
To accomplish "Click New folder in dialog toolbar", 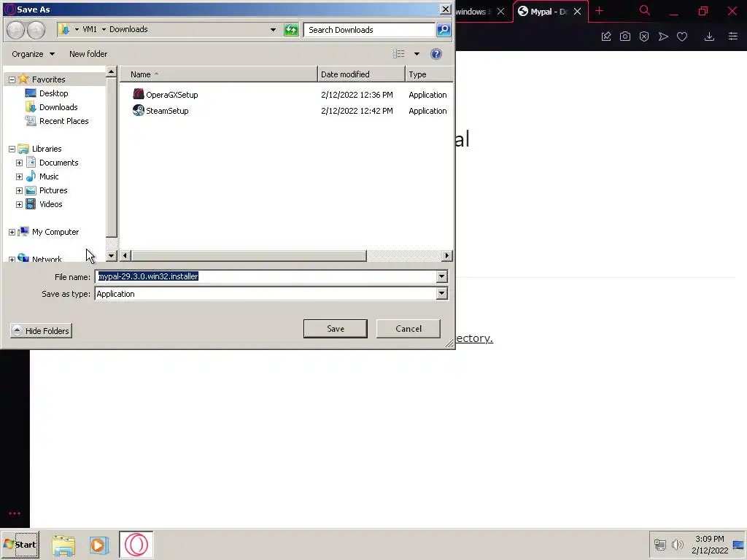I will [88, 54].
